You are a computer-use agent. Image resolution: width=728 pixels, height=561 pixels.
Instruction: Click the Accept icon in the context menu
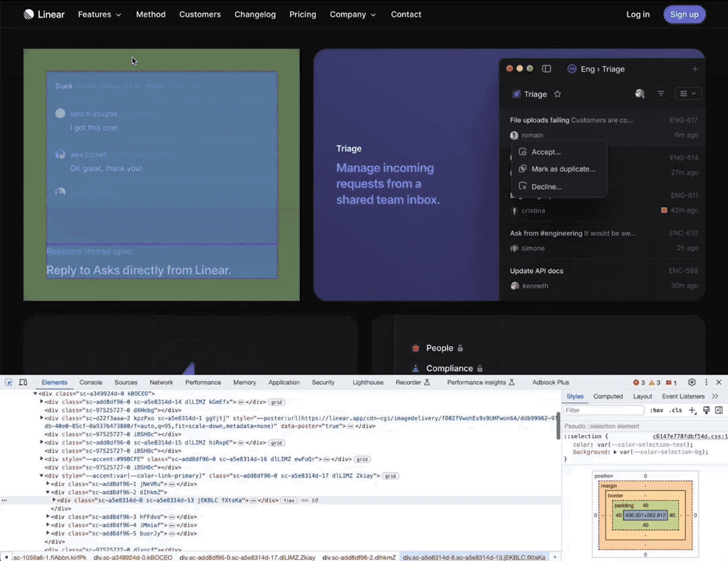pos(523,152)
